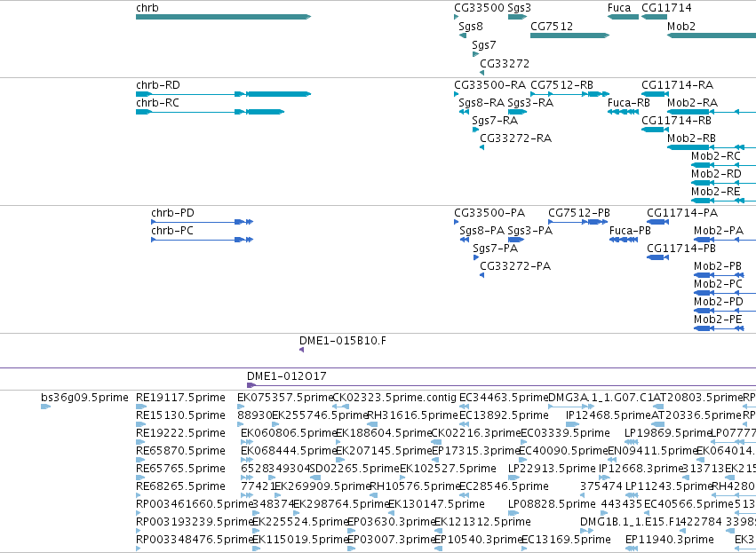This screenshot has height=553, width=756.
Task: Click the Sgs7 gene arrow glyph
Action: [x=475, y=54]
